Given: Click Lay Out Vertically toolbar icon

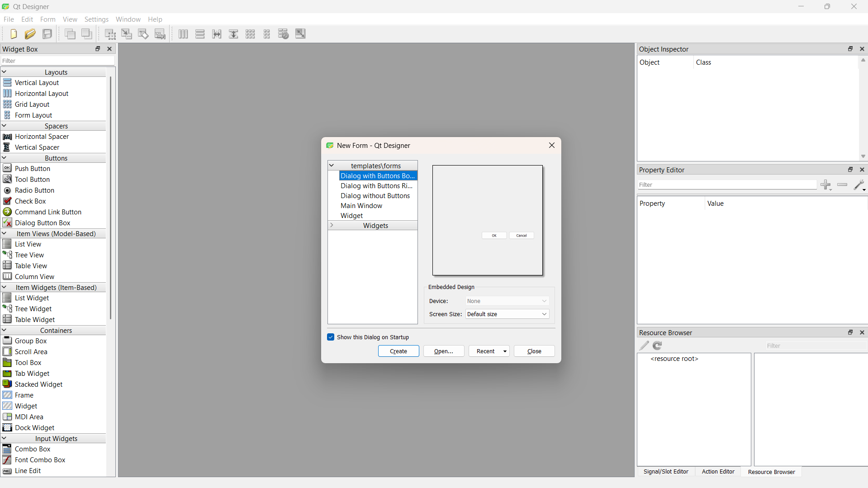Looking at the screenshot, I should (x=200, y=34).
